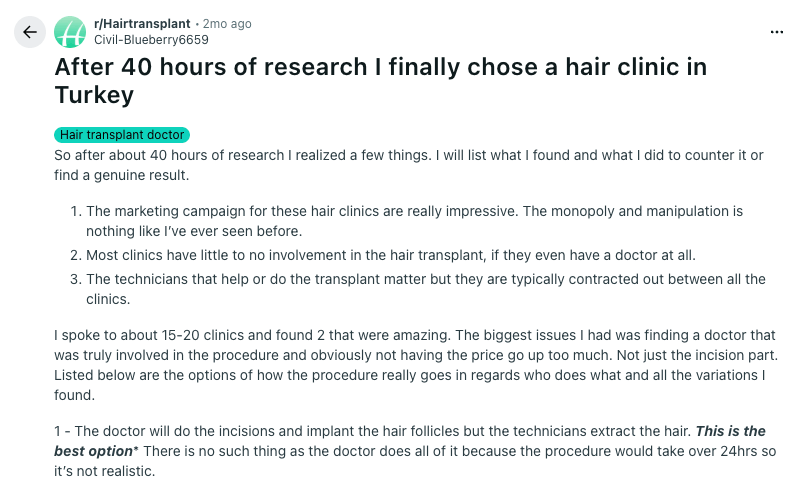Click the back arrow button
Viewport: 808px width, 488px height.
pyautogui.click(x=30, y=32)
